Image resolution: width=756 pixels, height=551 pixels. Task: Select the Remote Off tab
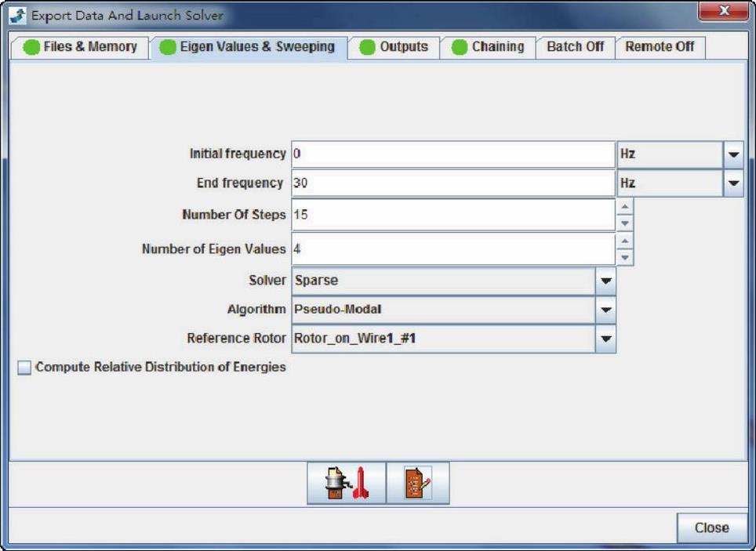click(x=660, y=47)
